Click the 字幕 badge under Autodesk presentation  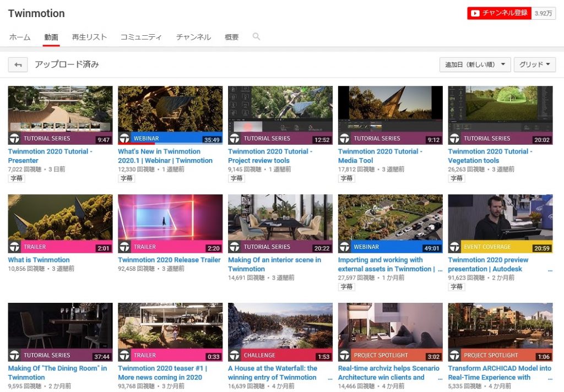(457, 287)
